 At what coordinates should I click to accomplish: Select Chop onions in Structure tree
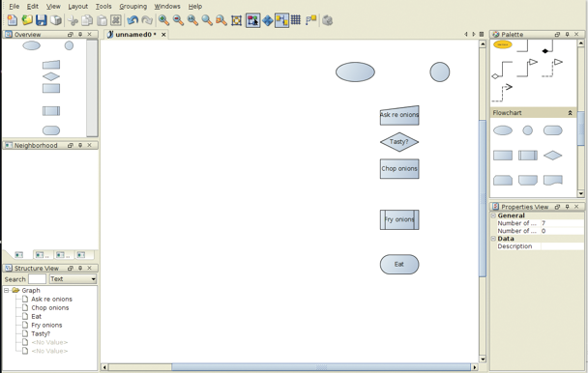(50, 307)
